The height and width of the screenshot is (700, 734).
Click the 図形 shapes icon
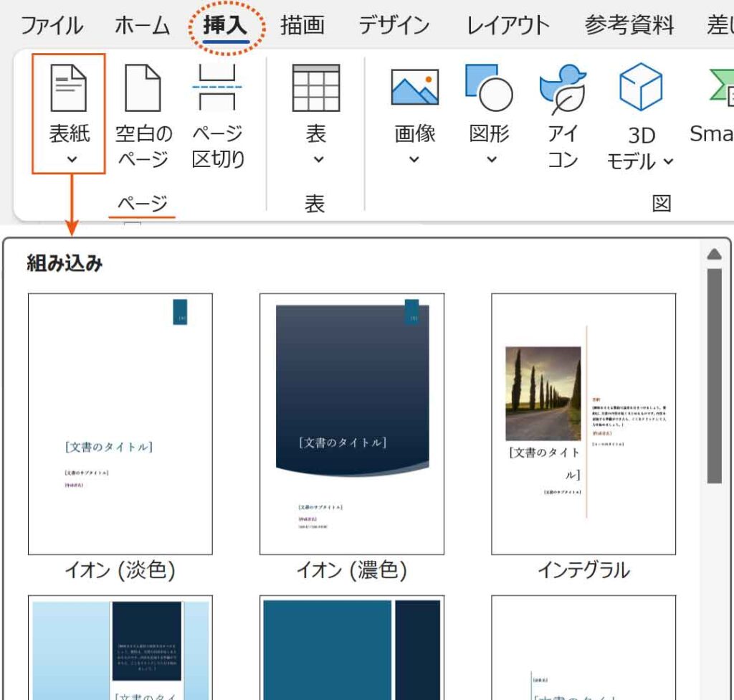click(489, 88)
